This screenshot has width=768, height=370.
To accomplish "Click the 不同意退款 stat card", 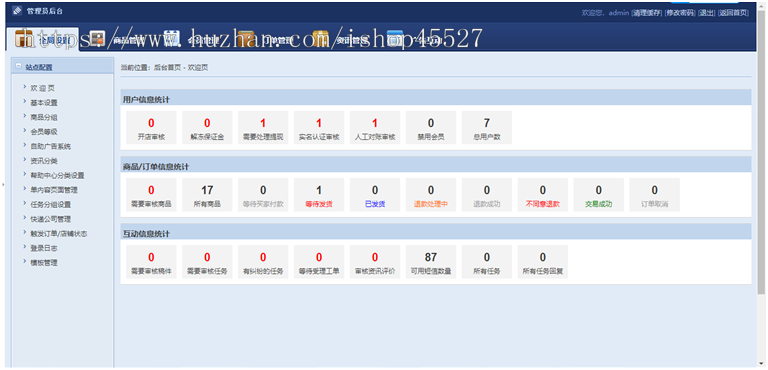I will click(543, 195).
